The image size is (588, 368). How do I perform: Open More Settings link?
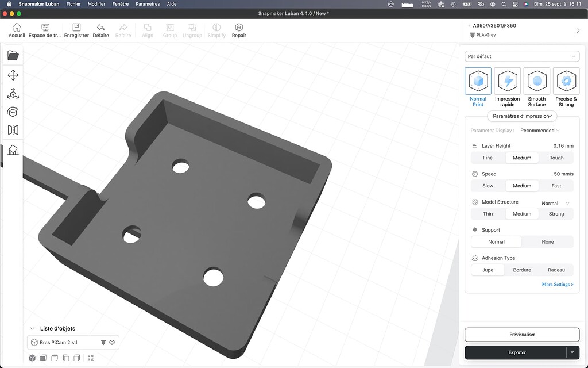pyautogui.click(x=558, y=284)
